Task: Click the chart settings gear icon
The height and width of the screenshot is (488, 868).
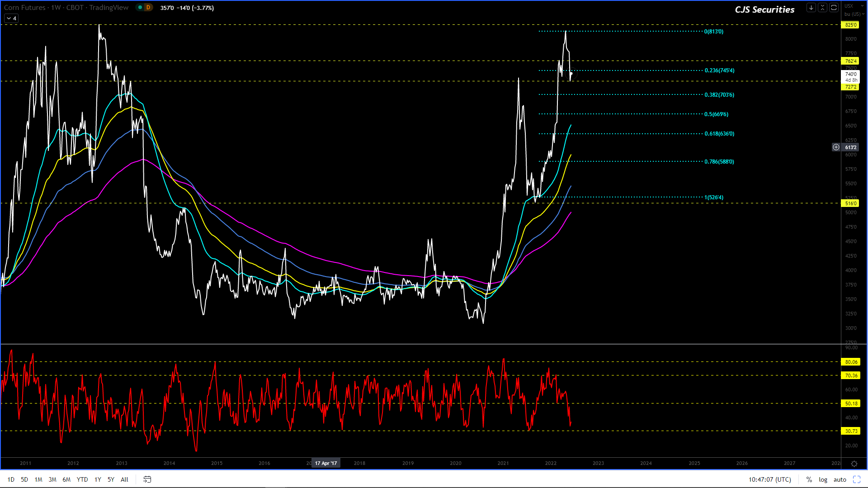Action: pyautogui.click(x=854, y=464)
